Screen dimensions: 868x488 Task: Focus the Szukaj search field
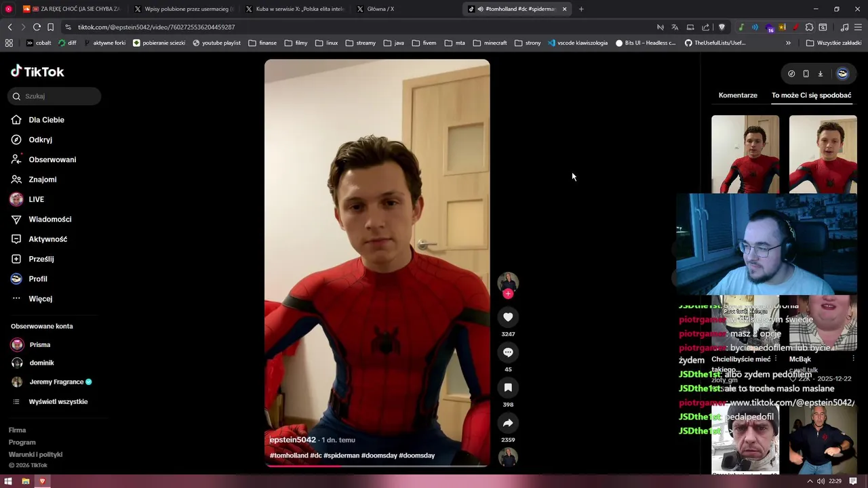pos(54,96)
